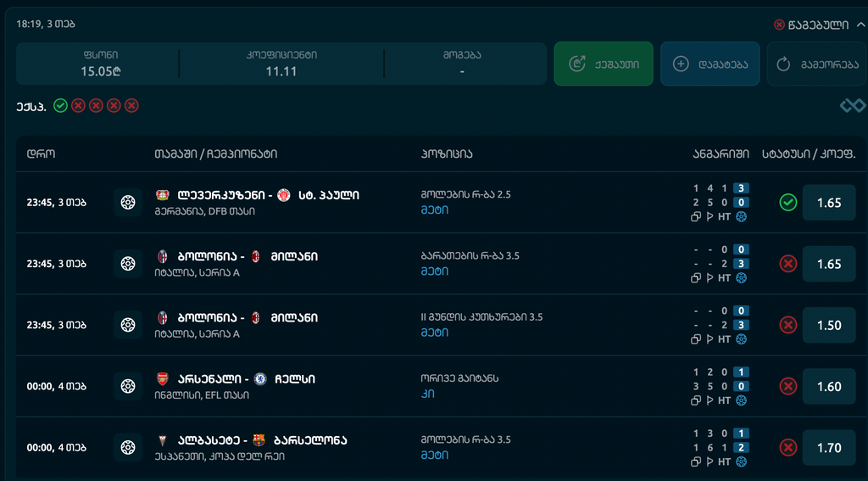The height and width of the screenshot is (481, 868).
Task: Click the ბარსელონა team crest
Action: [259, 440]
